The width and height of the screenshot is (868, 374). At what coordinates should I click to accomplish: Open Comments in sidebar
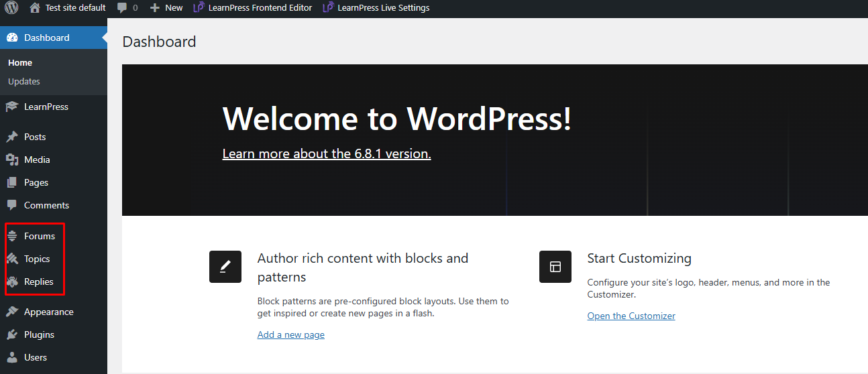point(46,205)
